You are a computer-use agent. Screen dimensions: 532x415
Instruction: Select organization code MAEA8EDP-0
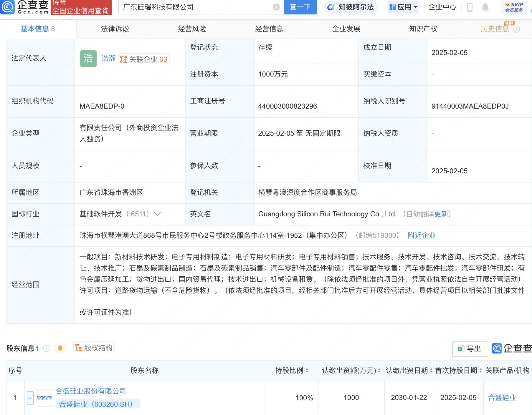tap(102, 106)
